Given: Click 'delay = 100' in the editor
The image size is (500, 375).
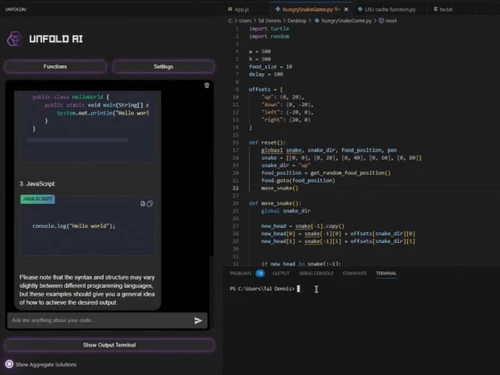Looking at the screenshot, I should (x=266, y=74).
